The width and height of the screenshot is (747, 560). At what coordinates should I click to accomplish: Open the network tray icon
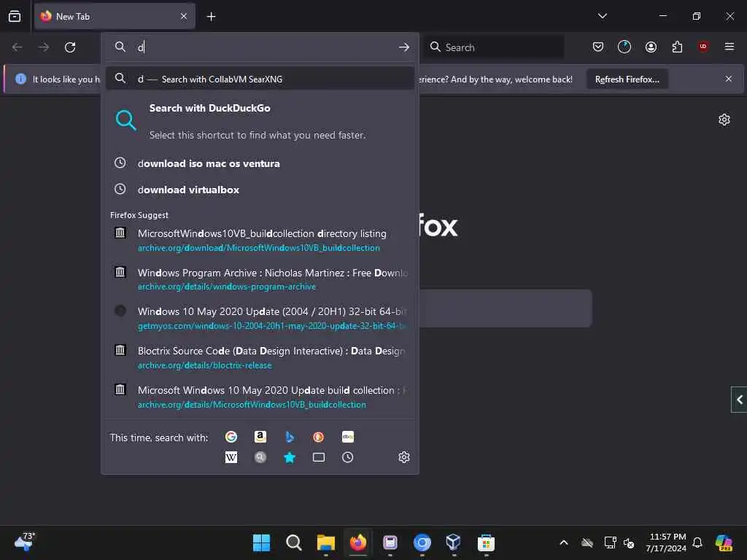pos(610,542)
